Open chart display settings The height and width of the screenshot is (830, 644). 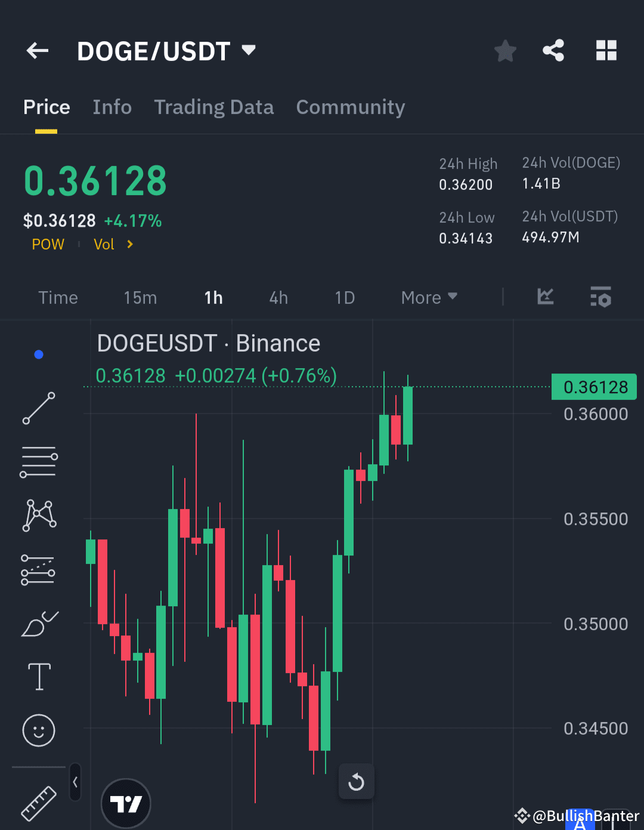600,297
